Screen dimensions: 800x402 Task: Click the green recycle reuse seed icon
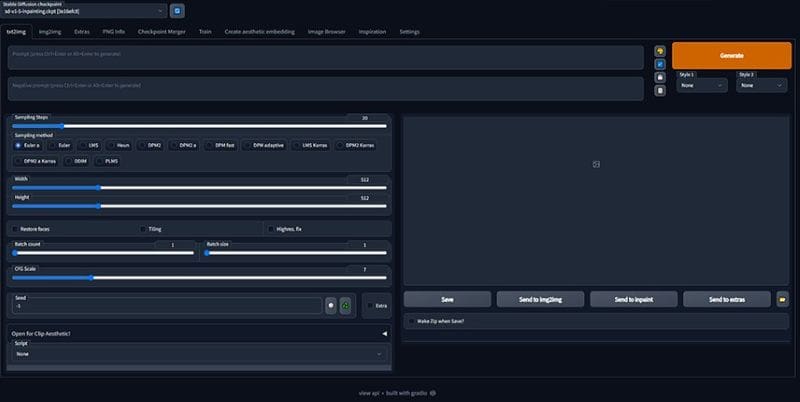(x=345, y=306)
